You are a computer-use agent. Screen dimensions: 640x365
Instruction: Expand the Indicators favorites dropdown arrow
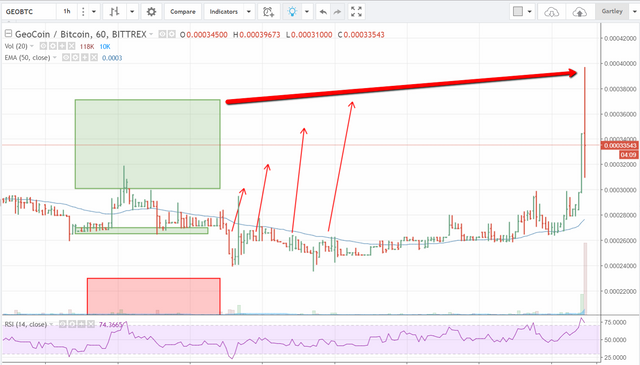(x=249, y=12)
